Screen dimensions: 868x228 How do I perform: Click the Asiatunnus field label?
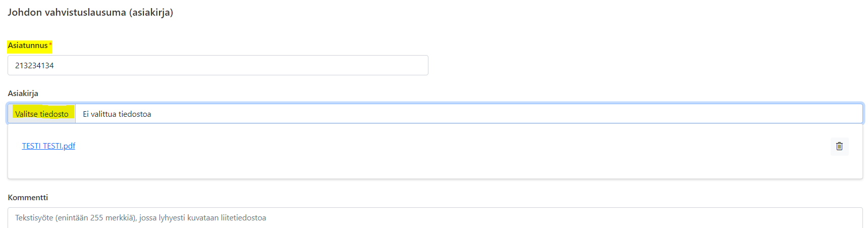click(x=28, y=45)
